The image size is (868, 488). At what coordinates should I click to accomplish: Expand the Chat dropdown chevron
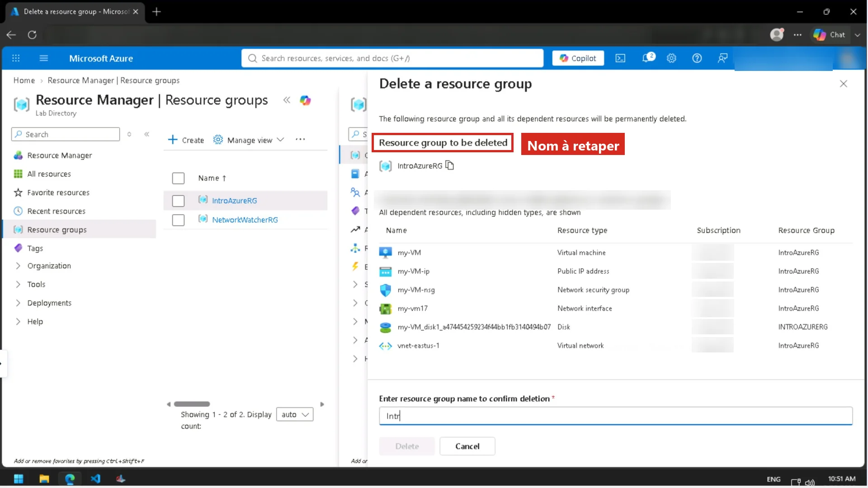pyautogui.click(x=858, y=35)
